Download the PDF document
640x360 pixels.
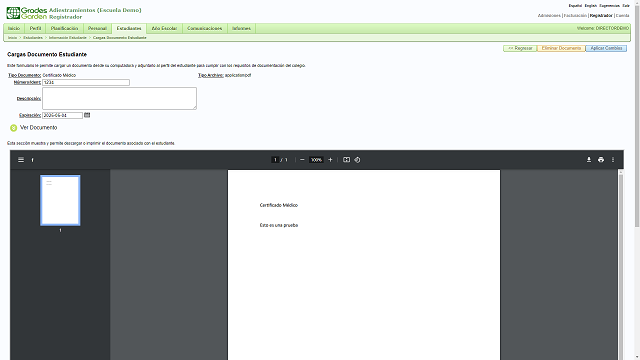pos(589,160)
